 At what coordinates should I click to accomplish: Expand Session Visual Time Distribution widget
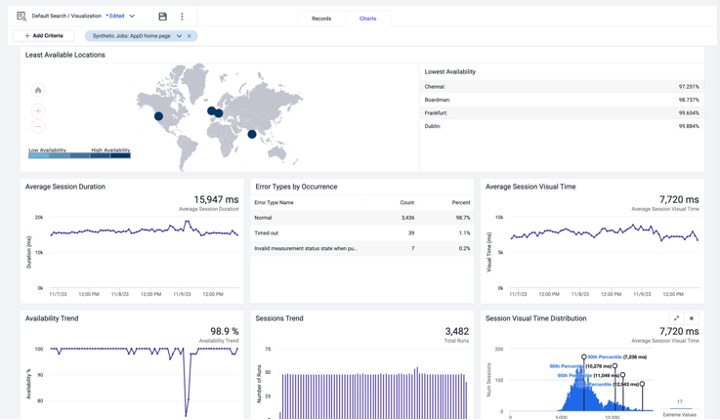pyautogui.click(x=676, y=318)
